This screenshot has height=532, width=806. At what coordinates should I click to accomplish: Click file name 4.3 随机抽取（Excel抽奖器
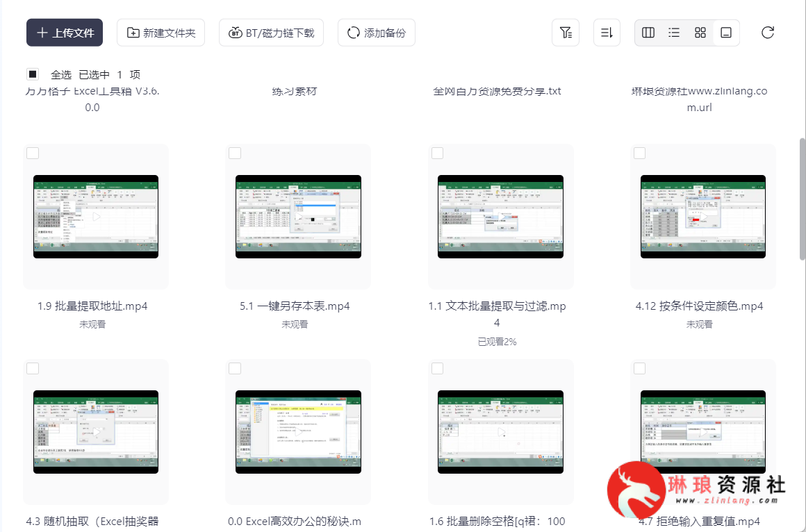[x=92, y=522]
